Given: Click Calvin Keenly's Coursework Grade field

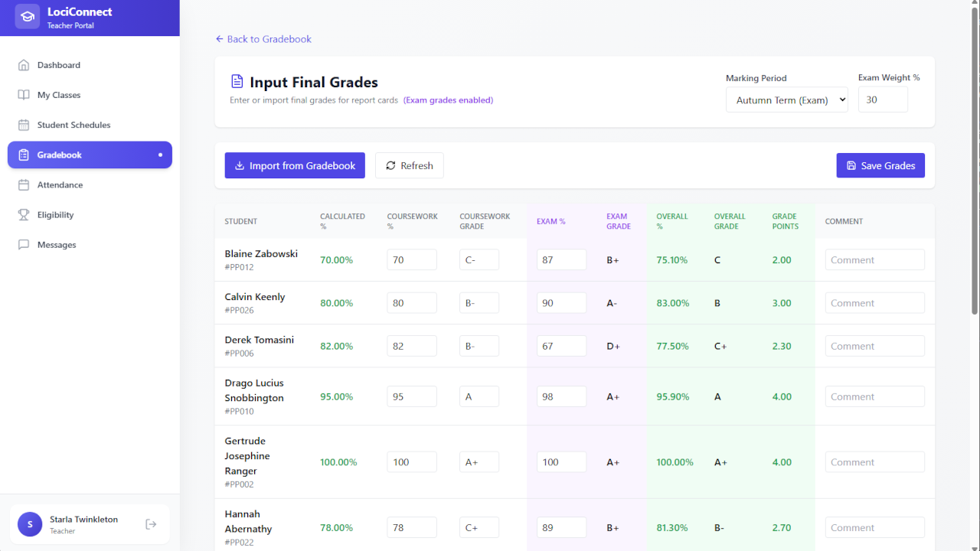Looking at the screenshot, I should point(479,303).
